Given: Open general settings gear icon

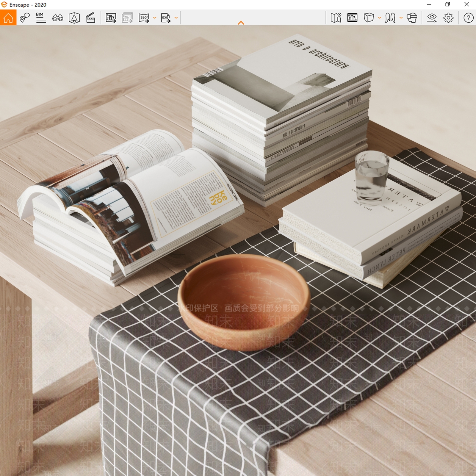Looking at the screenshot, I should click(448, 18).
